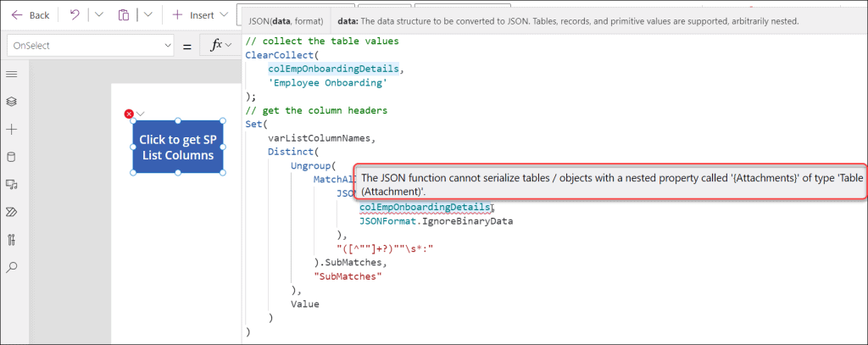Screen dimensions: 868x345
Task: Click the fx formula button
Action: (x=220, y=46)
